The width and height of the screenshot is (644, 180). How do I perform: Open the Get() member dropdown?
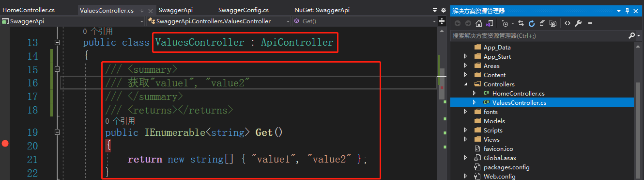tap(365, 21)
